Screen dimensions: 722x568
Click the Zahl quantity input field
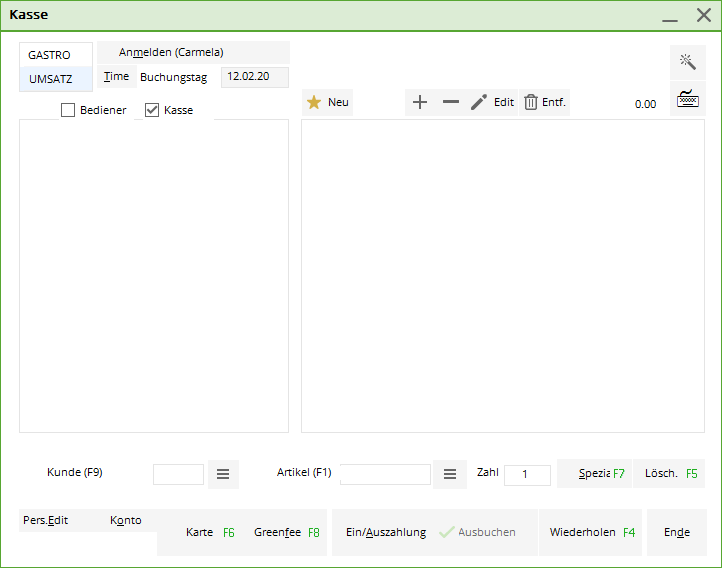[527, 475]
